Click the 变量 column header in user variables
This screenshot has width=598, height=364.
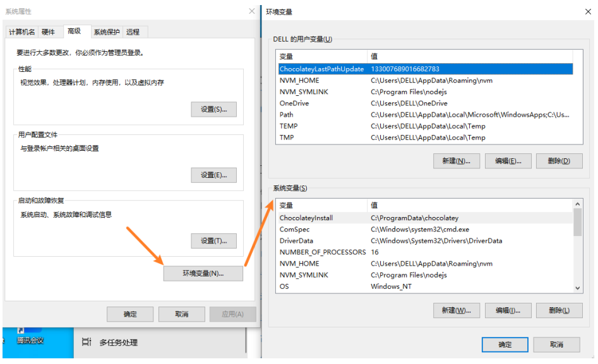[x=321, y=56]
